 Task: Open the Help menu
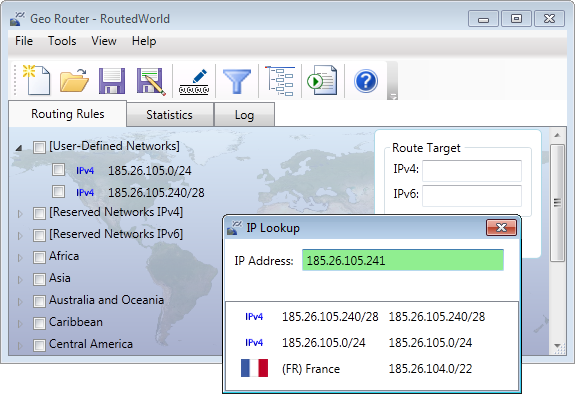click(144, 41)
